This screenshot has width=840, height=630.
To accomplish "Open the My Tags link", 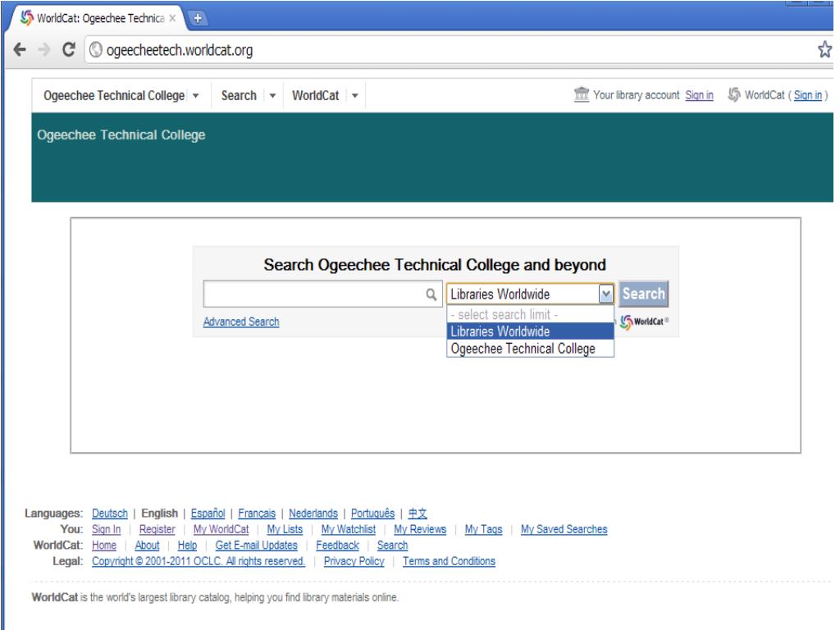I will [x=484, y=529].
